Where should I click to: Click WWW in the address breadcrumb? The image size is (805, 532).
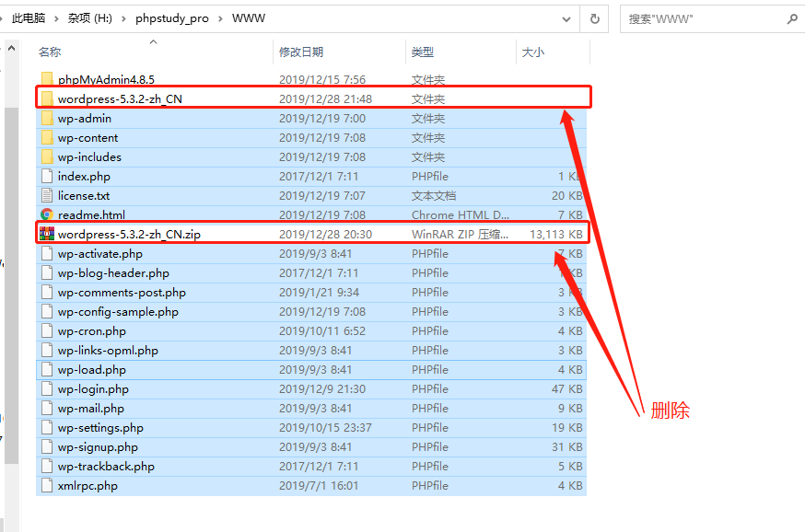click(249, 18)
